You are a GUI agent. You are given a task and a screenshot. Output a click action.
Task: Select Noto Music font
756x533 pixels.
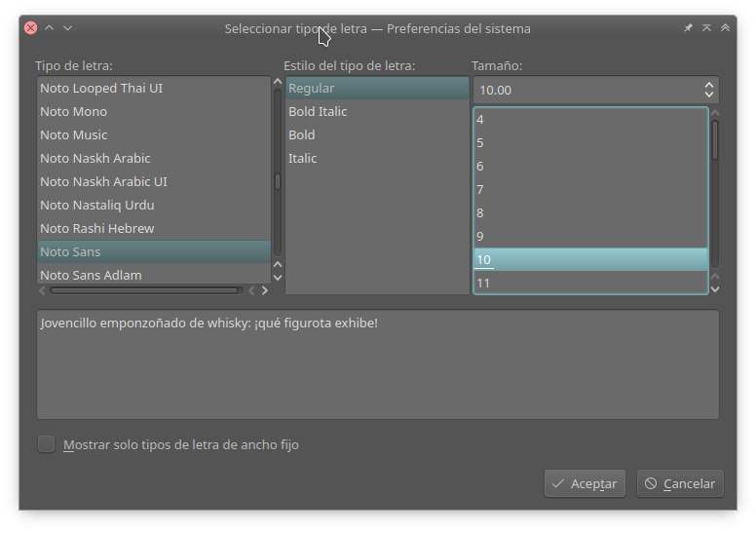(154, 135)
